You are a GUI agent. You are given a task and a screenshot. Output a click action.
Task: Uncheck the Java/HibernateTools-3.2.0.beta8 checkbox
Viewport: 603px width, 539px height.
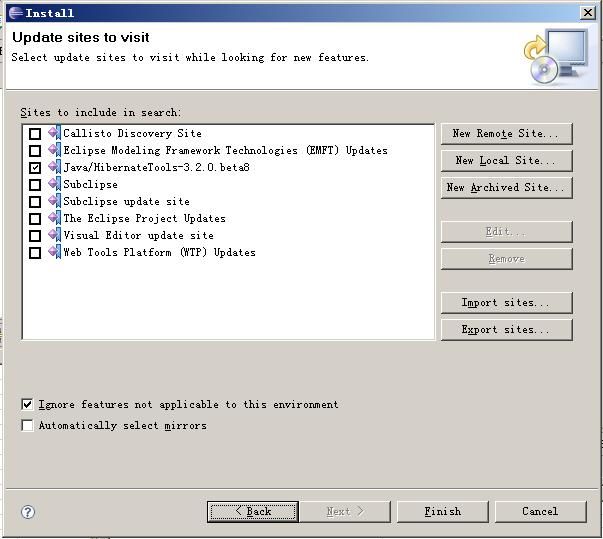(35, 168)
